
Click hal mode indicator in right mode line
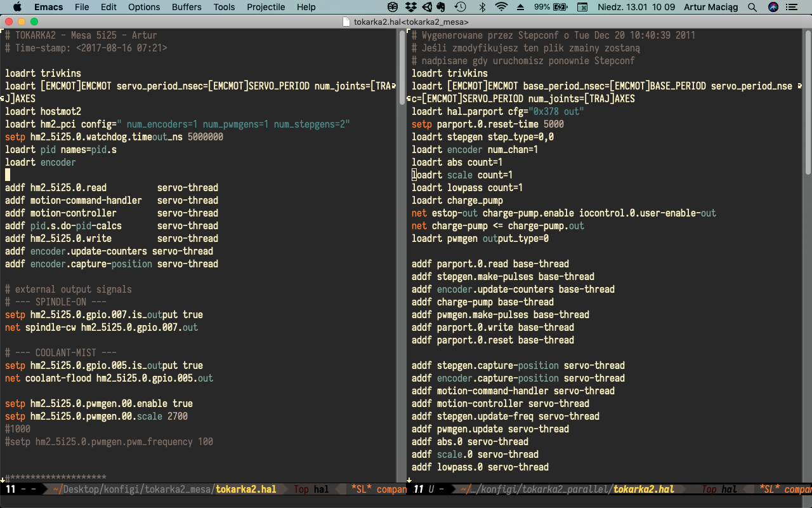pos(729,490)
